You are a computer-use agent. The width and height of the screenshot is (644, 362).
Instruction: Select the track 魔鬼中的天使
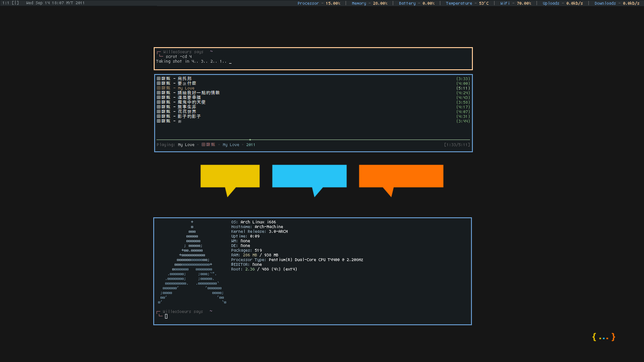tap(314, 102)
